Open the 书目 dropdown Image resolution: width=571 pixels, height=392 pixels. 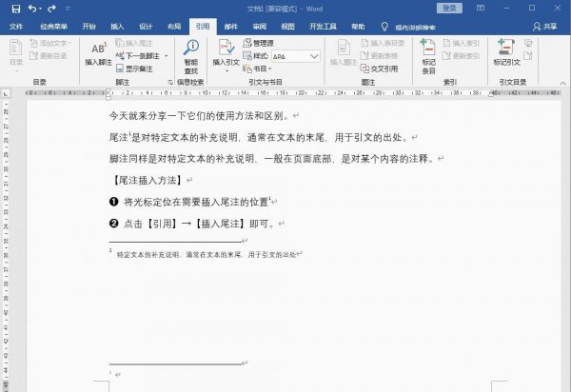click(258, 69)
